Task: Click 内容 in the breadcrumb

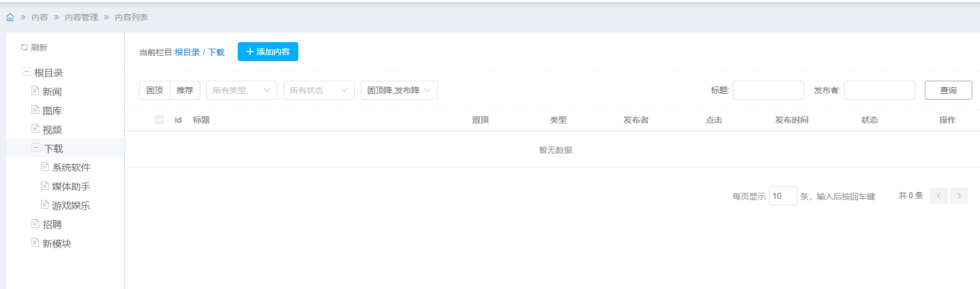Action: click(40, 17)
